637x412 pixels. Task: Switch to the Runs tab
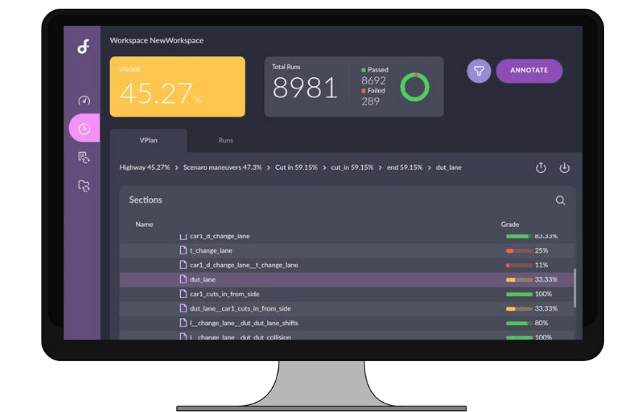point(226,141)
